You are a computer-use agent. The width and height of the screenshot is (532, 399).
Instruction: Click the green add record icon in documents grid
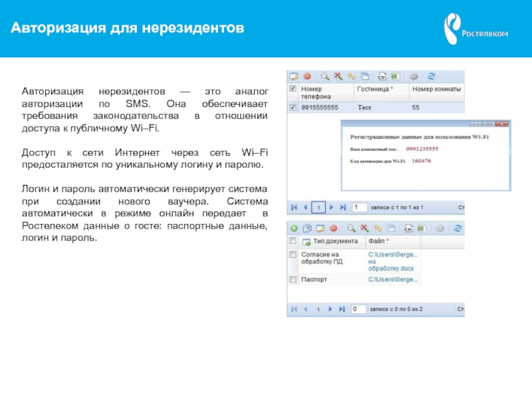tap(293, 228)
